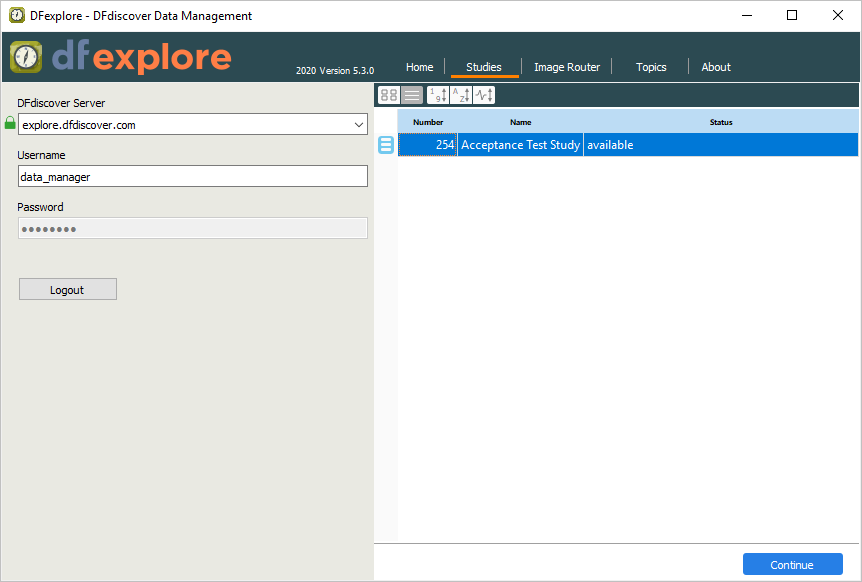Click the Status column header
Viewport: 862px width, 582px height.
click(x=720, y=122)
